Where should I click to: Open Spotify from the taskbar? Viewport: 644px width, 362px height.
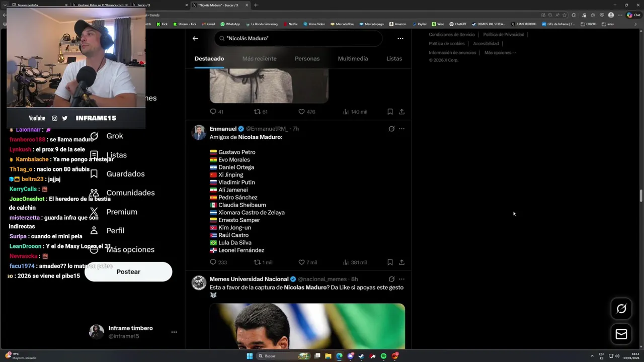point(383,356)
